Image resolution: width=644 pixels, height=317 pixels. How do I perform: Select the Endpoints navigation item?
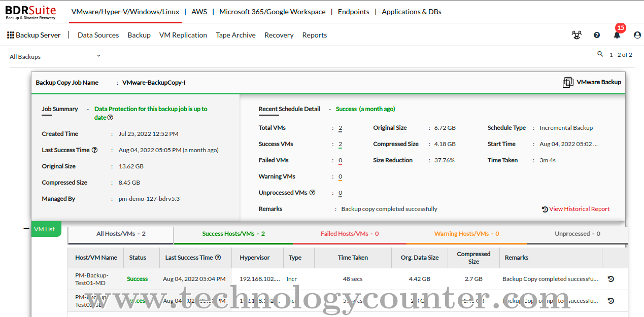click(x=353, y=11)
